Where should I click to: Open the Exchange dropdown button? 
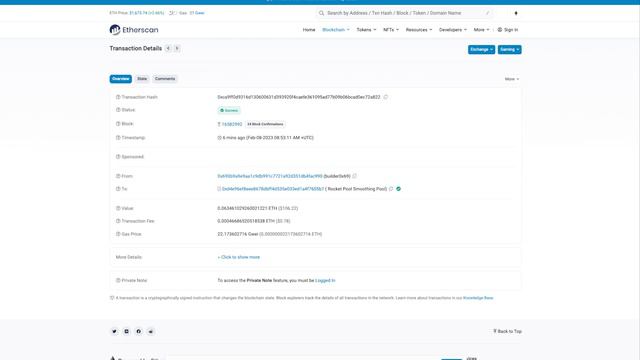point(481,49)
